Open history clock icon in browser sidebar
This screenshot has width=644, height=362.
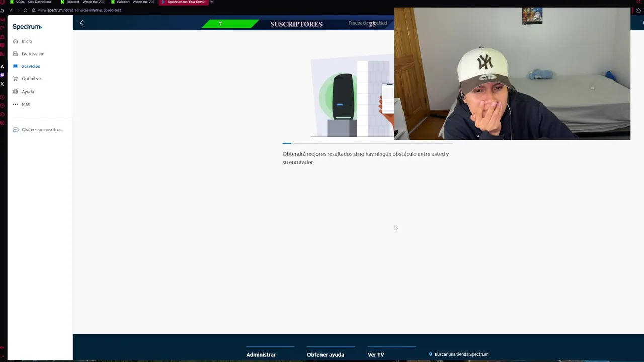[x=2, y=105]
